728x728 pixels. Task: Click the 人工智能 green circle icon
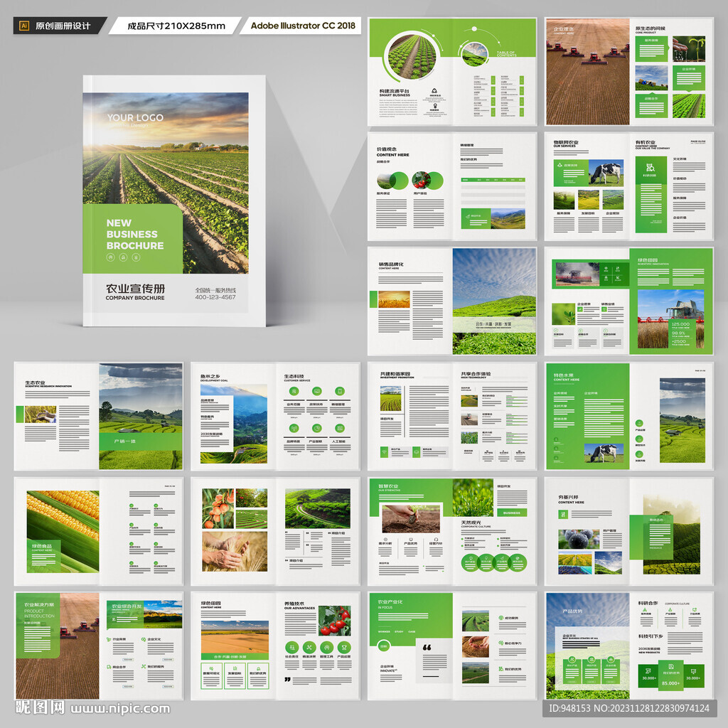(x=340, y=429)
